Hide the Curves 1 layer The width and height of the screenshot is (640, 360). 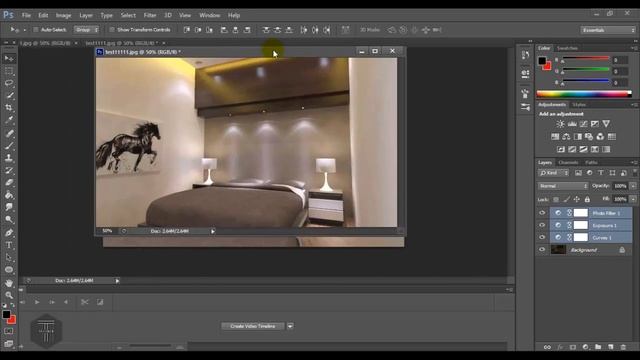(542, 237)
